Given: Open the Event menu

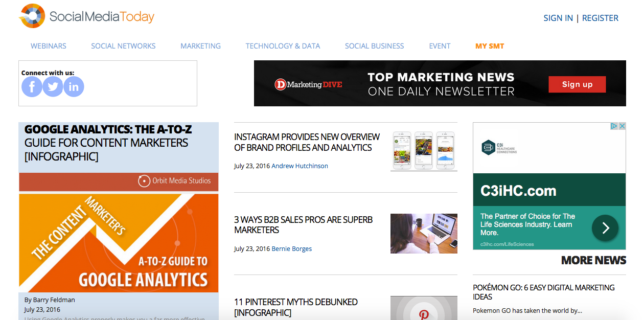Looking at the screenshot, I should pyautogui.click(x=440, y=46).
